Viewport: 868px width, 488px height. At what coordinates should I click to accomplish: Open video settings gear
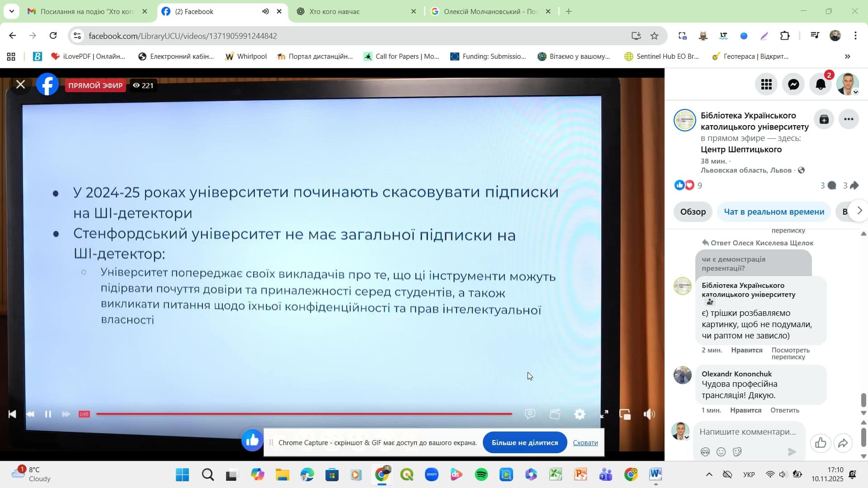tap(580, 414)
